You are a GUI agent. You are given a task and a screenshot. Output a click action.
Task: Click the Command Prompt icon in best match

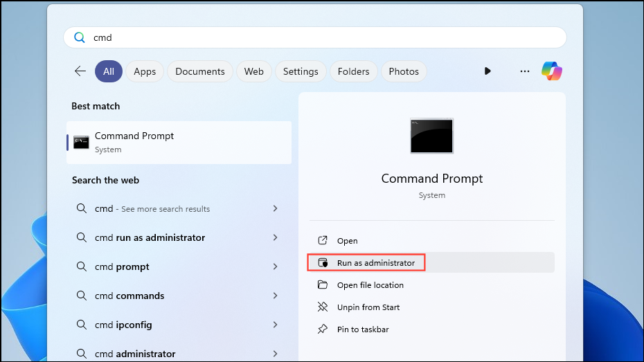[81, 143]
